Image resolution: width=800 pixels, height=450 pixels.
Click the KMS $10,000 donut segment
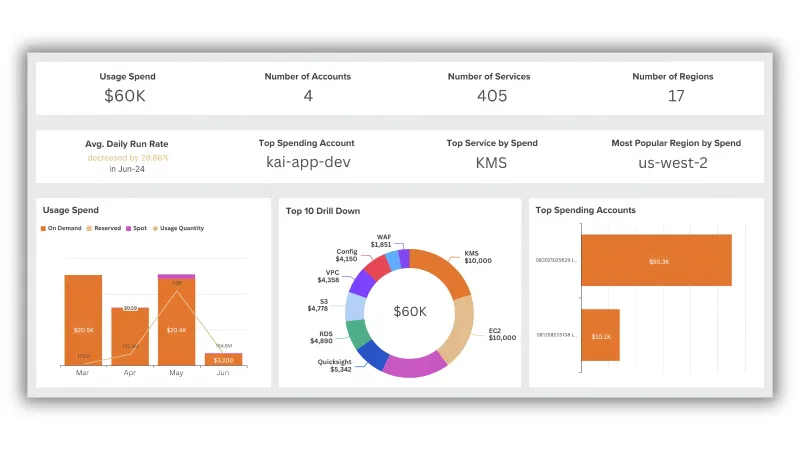point(443,269)
